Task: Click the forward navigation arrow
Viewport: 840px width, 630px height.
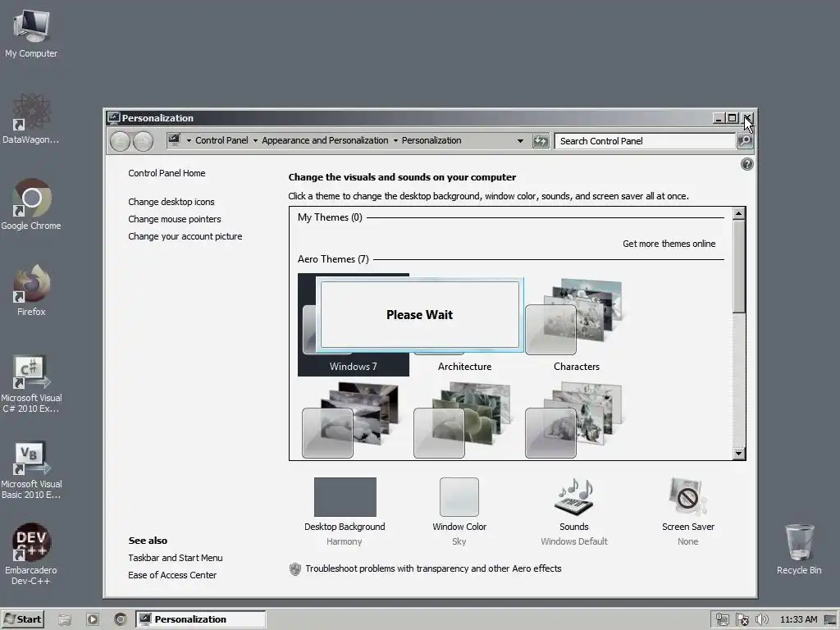Action: coord(143,141)
